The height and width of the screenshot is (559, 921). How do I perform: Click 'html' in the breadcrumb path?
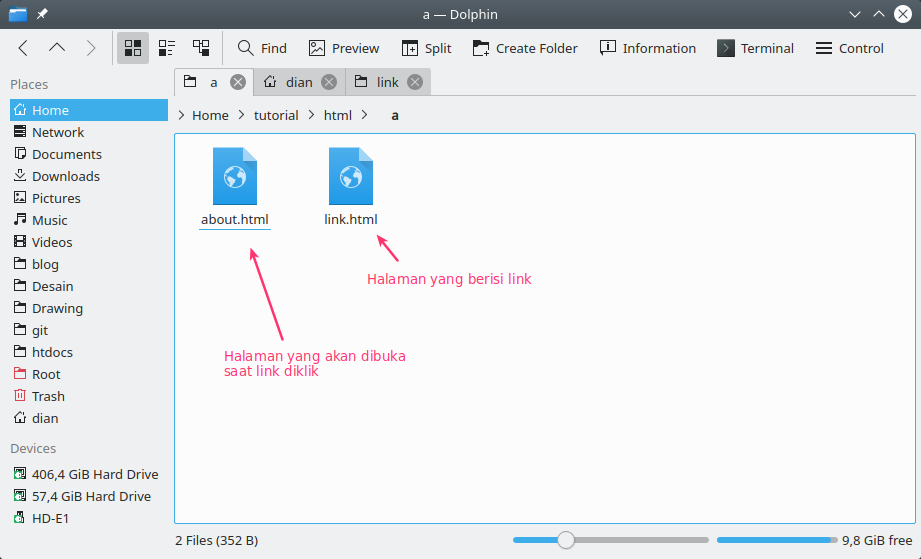point(338,116)
